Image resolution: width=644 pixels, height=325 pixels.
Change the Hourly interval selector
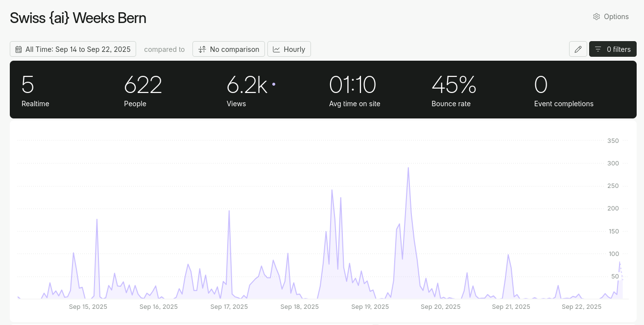[x=289, y=49]
